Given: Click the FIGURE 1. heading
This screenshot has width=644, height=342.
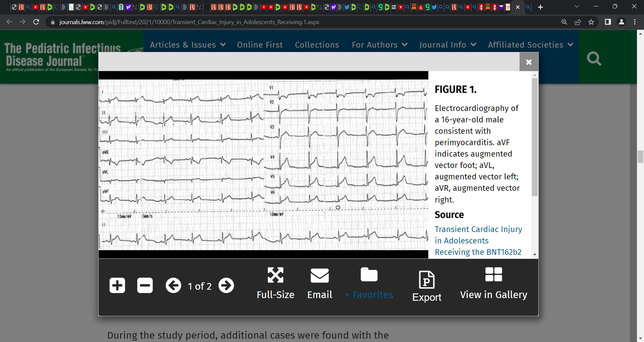Looking at the screenshot, I should 455,90.
